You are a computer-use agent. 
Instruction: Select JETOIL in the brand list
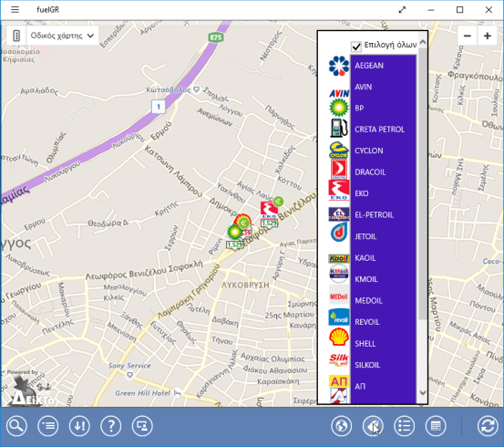pyautogui.click(x=383, y=236)
